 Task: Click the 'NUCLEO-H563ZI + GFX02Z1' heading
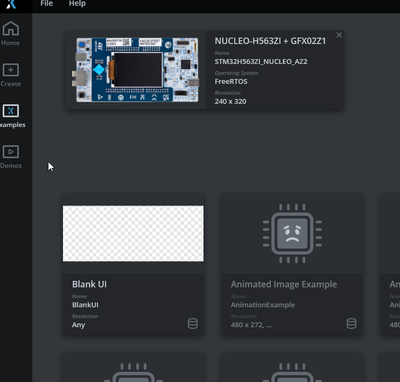click(270, 41)
